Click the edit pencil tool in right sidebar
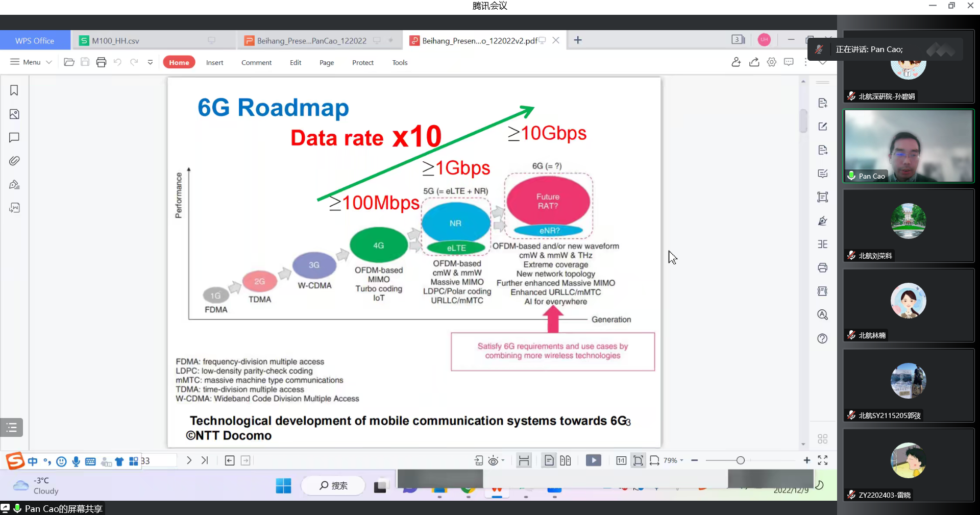Viewport: 980px width, 515px height. pyautogui.click(x=822, y=127)
